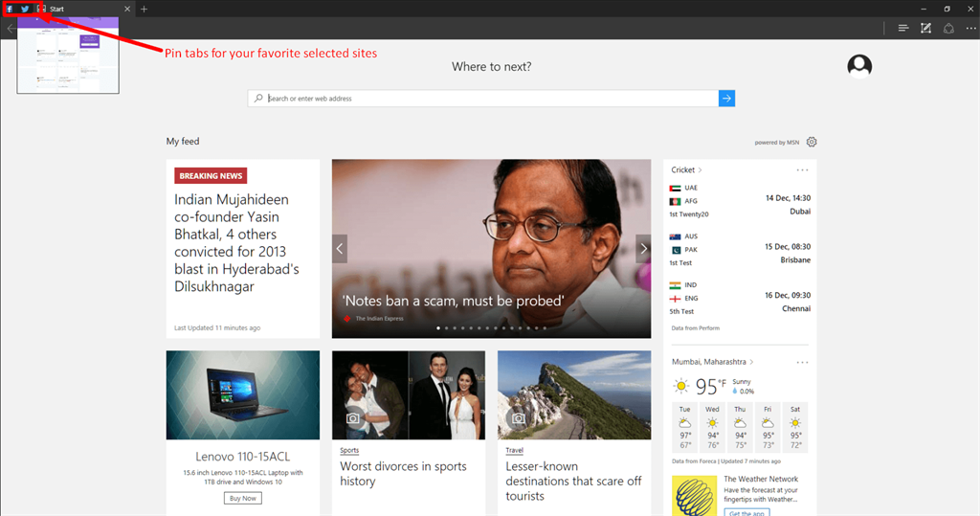
Task: Open 'The Weather Network' ad title
Action: [761, 479]
